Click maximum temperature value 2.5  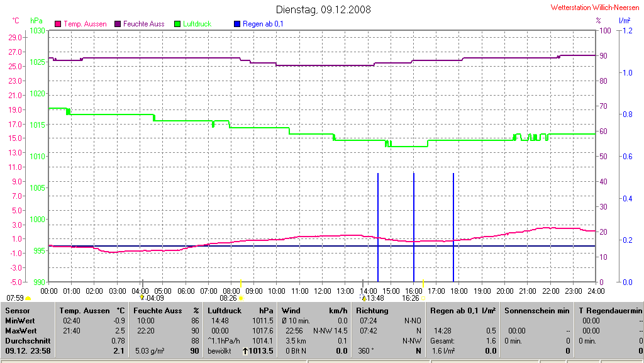pos(120,330)
